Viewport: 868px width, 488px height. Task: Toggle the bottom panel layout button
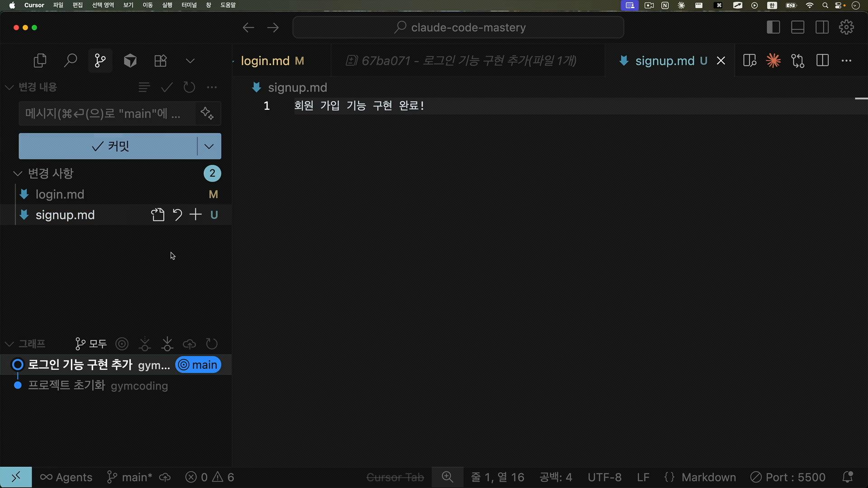point(797,28)
